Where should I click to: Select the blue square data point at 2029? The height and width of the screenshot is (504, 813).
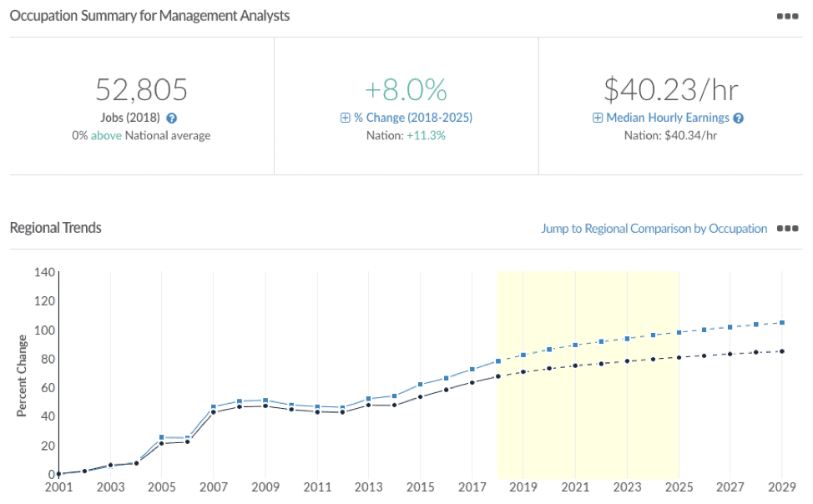782,322
